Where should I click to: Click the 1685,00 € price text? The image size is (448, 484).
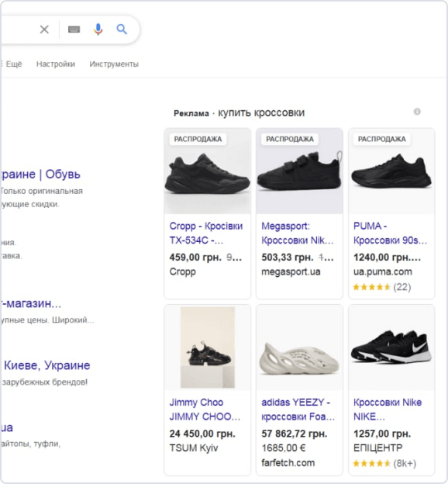click(x=284, y=448)
